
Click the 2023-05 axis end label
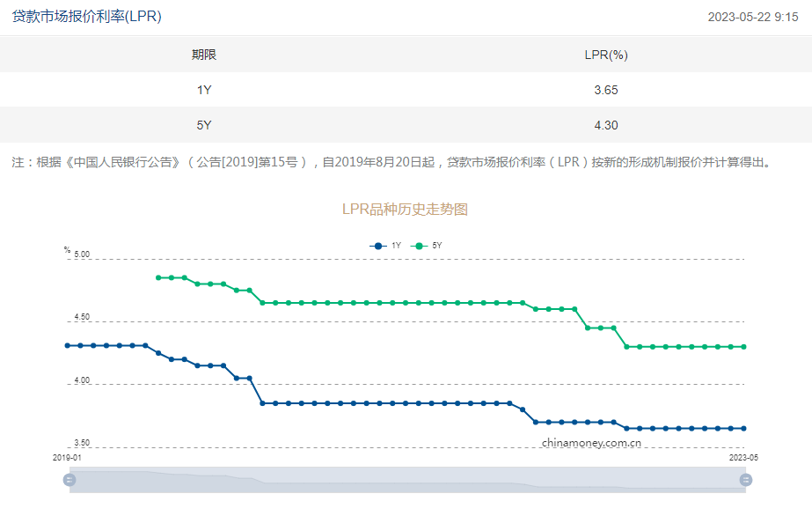743,458
